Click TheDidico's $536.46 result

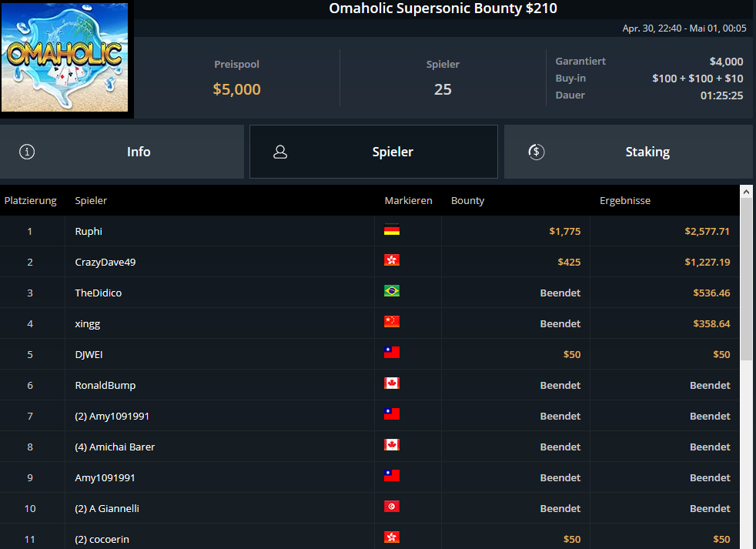point(711,293)
